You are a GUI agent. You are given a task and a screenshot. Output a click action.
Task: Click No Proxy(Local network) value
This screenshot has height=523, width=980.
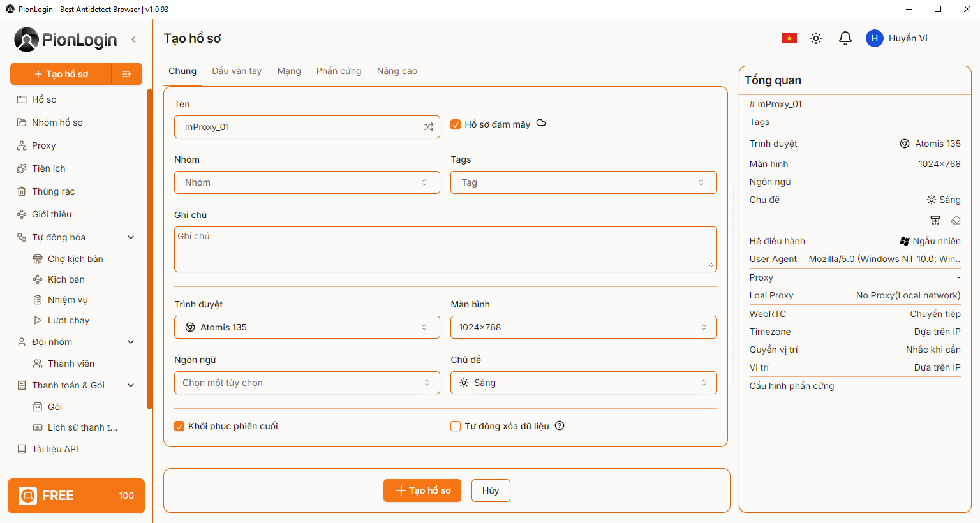(x=908, y=295)
